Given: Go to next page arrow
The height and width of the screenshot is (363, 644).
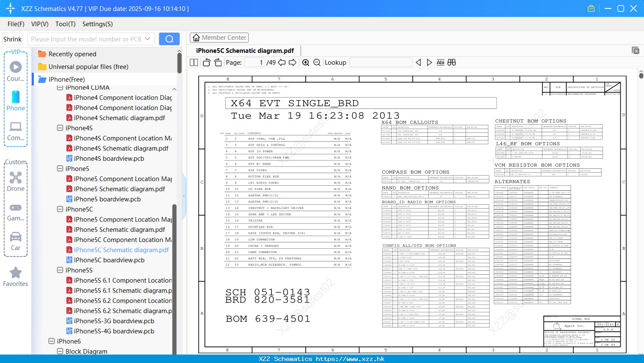Looking at the screenshot, I should pyautogui.click(x=293, y=63).
